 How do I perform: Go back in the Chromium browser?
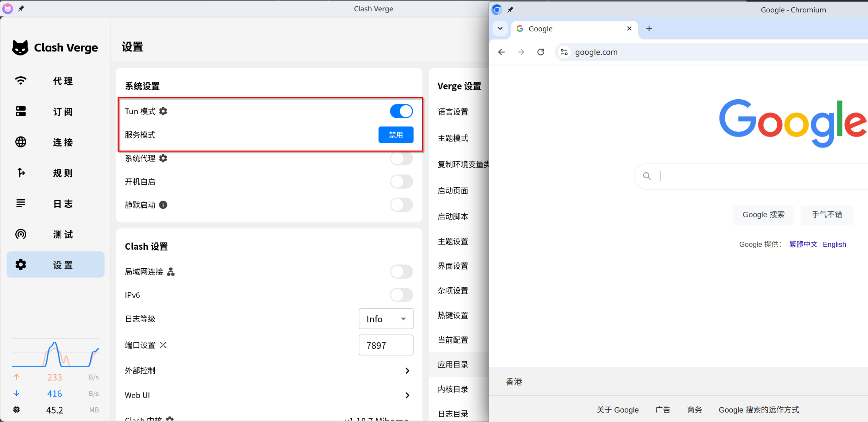501,52
